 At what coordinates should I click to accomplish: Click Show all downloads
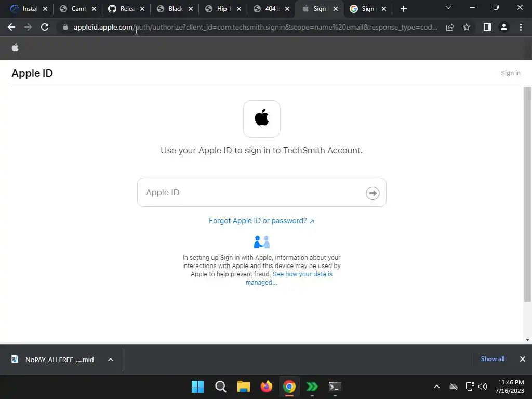(x=493, y=359)
